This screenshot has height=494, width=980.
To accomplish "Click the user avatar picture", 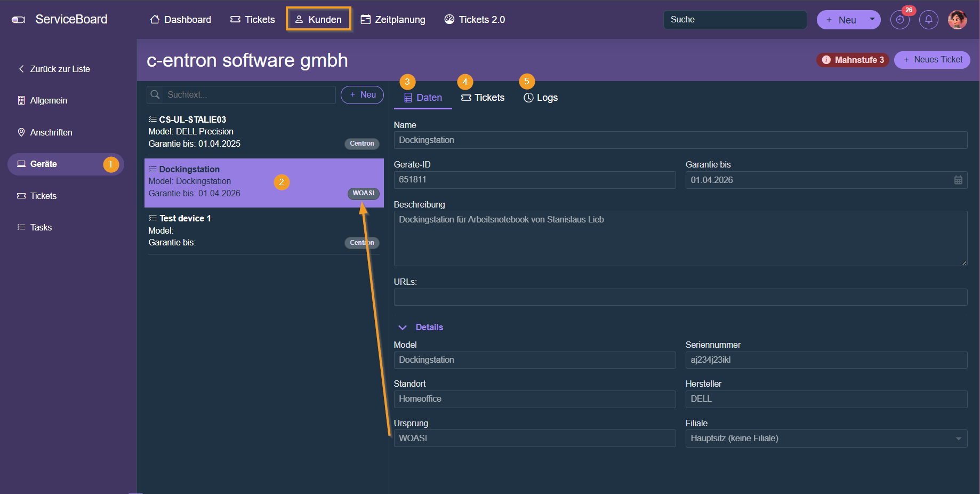I will click(x=957, y=20).
